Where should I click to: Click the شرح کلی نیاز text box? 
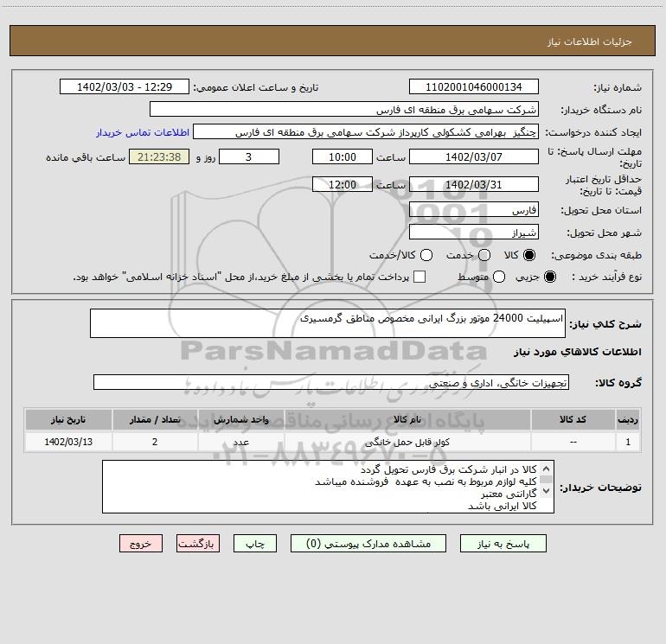(x=328, y=323)
